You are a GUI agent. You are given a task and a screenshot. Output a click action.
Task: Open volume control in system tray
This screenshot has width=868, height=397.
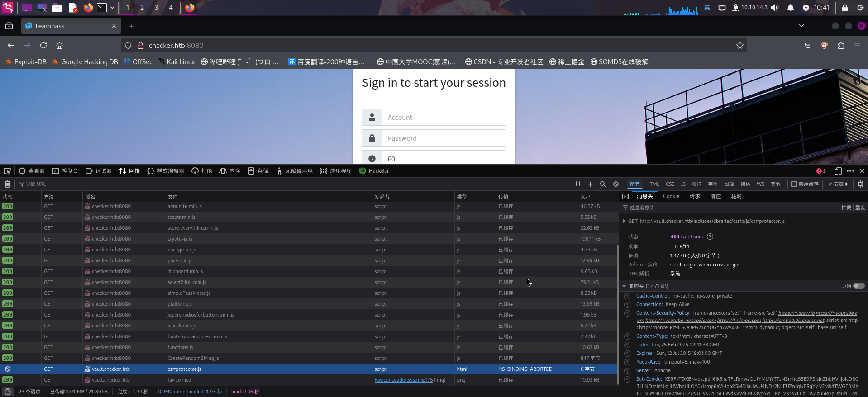click(775, 8)
